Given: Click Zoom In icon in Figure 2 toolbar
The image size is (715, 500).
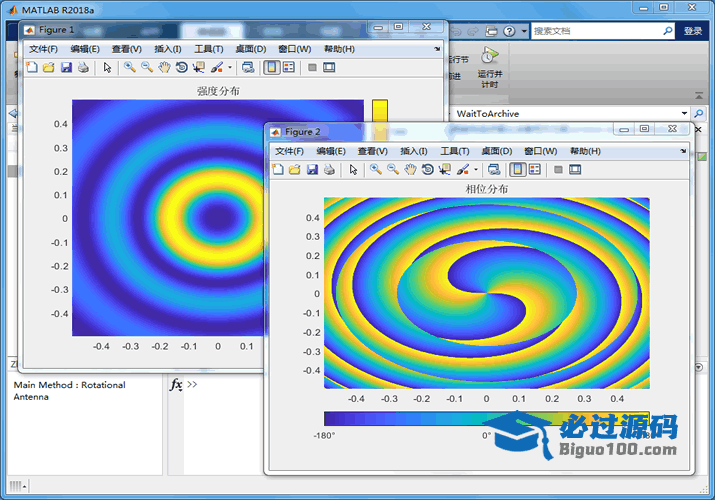Looking at the screenshot, I should (x=376, y=169).
